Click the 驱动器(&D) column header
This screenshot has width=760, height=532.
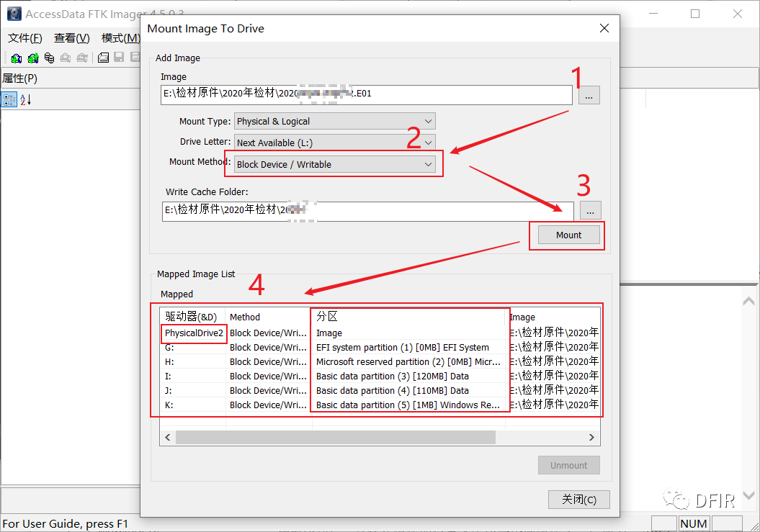tap(193, 317)
